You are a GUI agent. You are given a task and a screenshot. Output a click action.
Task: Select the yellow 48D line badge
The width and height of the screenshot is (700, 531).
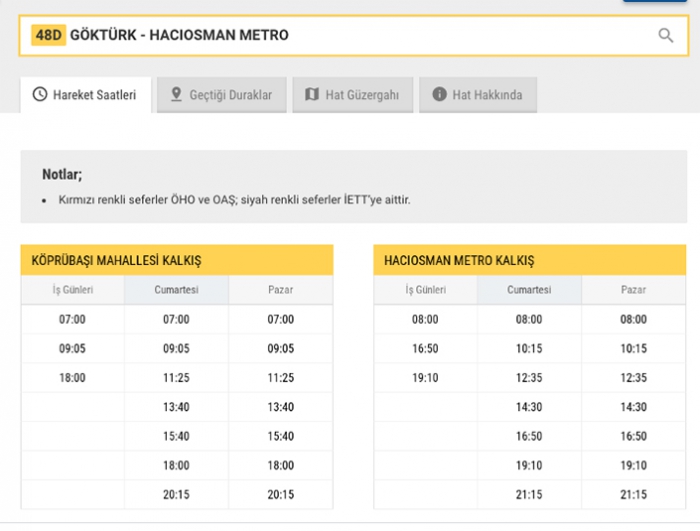click(48, 35)
